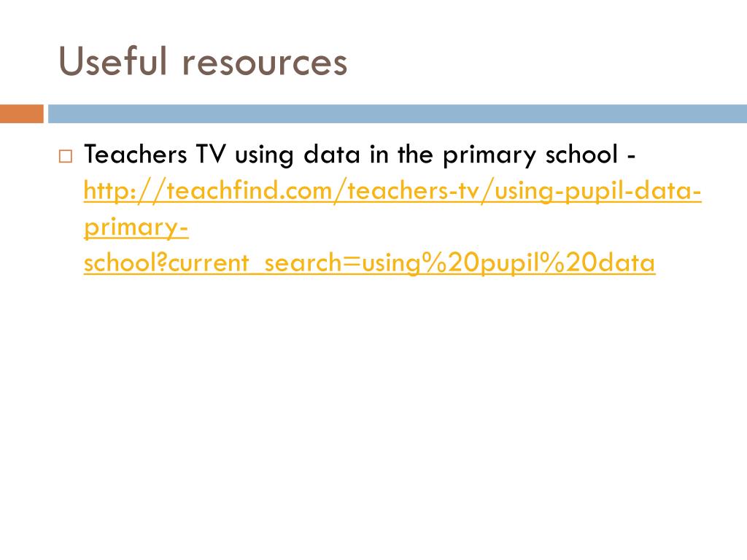The width and height of the screenshot is (747, 560).
Task: Click the 'using-pupil-data-' URL segment
Action: [x=598, y=192]
